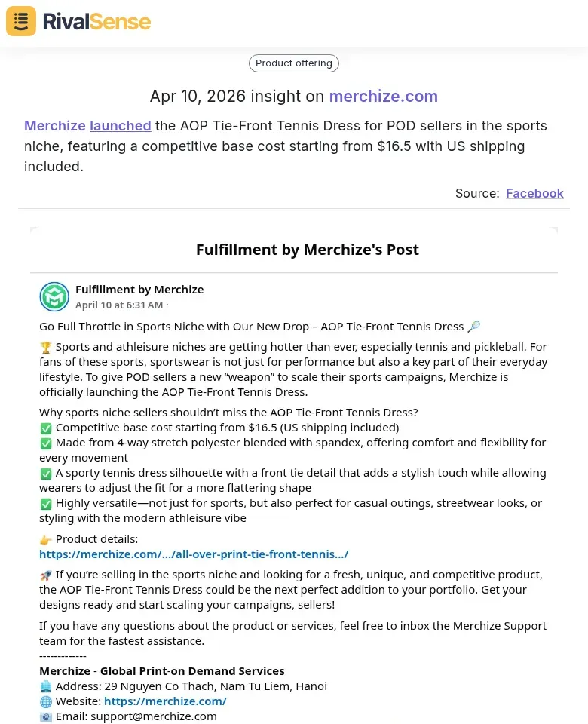The width and height of the screenshot is (588, 724).
Task: Click the green checkmark beside Competitive base cost
Action: 46,428
